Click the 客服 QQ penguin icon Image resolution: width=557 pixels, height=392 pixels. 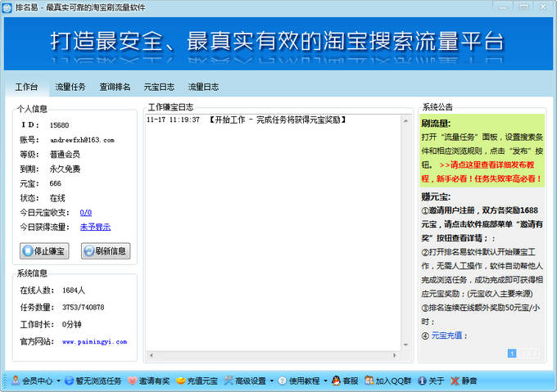click(x=336, y=381)
